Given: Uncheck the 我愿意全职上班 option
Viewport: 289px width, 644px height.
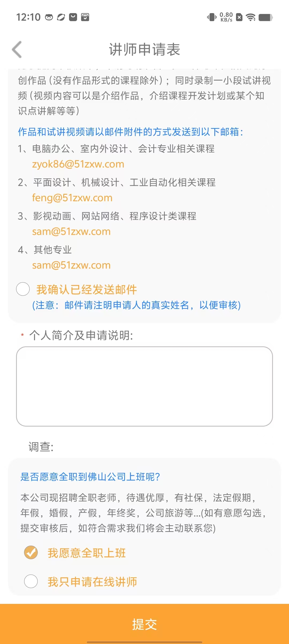Looking at the screenshot, I should click(31, 553).
